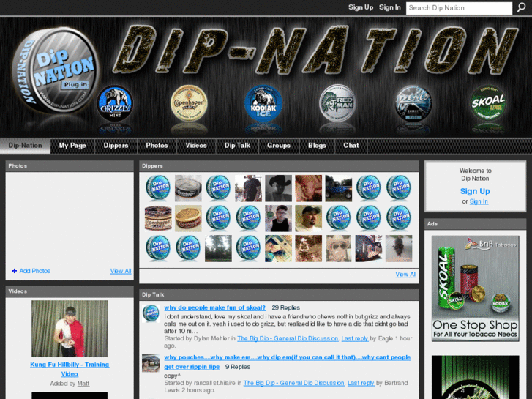The width and height of the screenshot is (532, 399).
Task: Open the man in dark t-shirt avatar
Action: [248, 188]
